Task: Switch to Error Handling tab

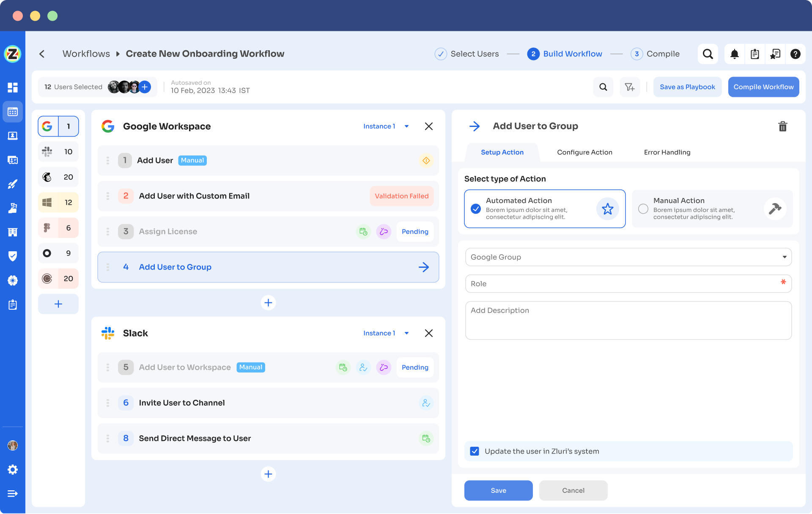Action: click(x=667, y=152)
